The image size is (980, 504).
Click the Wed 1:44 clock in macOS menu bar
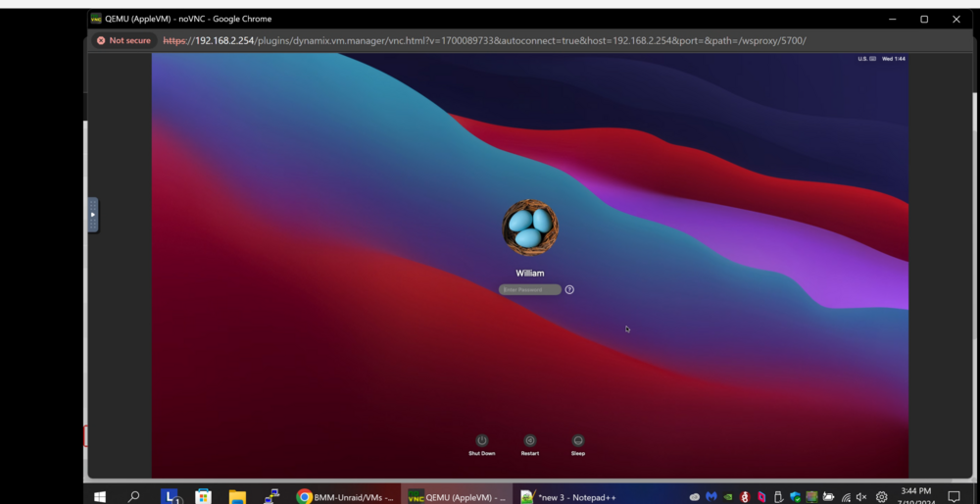(x=893, y=59)
